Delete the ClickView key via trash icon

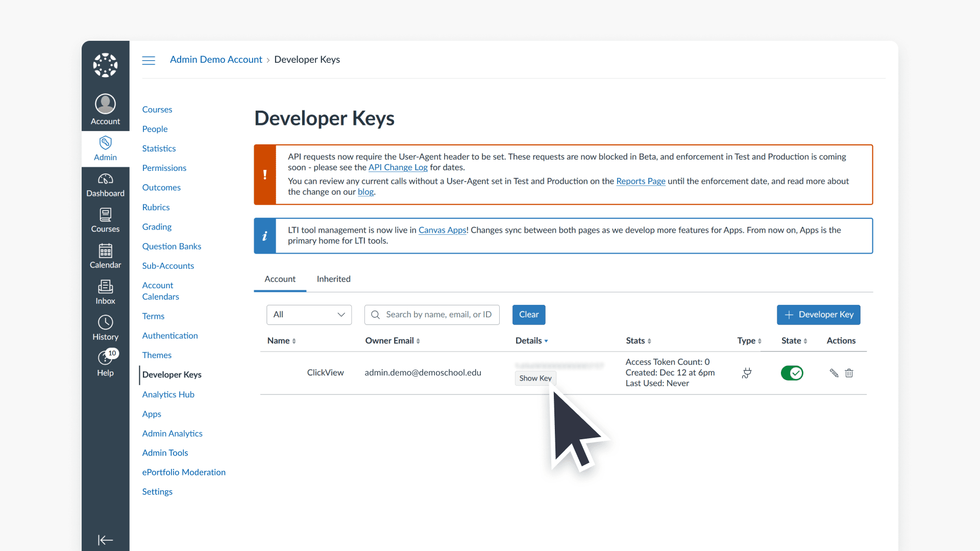coord(849,373)
